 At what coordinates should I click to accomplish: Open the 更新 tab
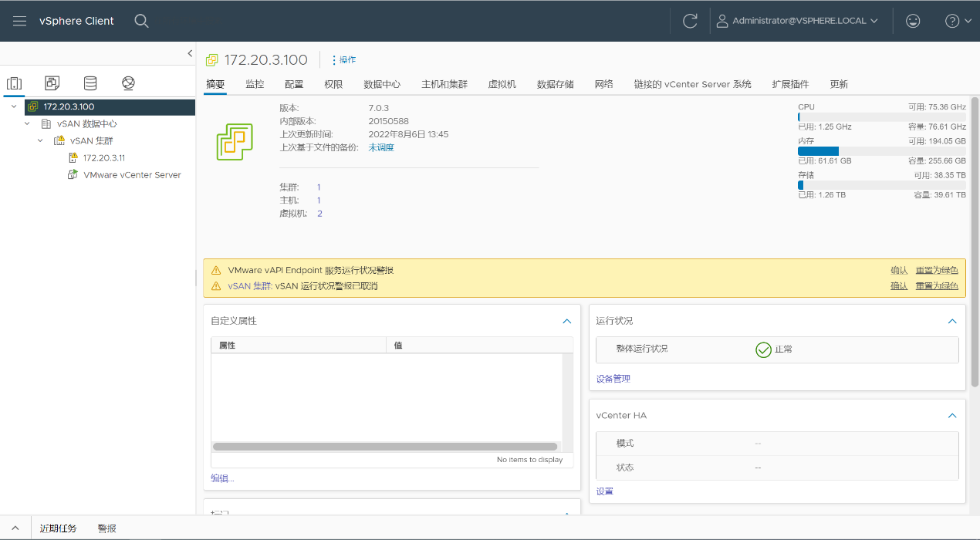(839, 84)
